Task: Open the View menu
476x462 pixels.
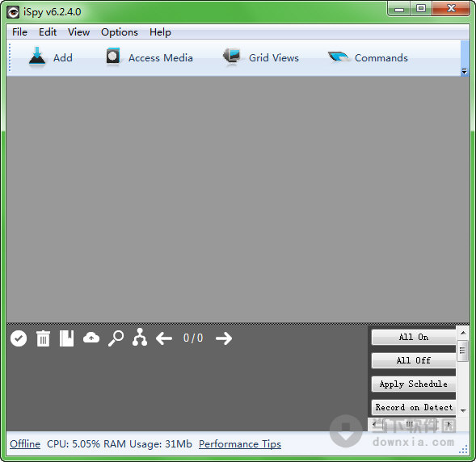Action: pyautogui.click(x=78, y=32)
